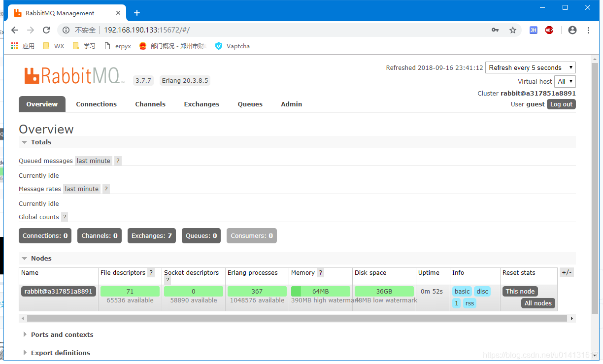This screenshot has width=603, height=364.
Task: Switch to the Queues tab
Action: pyautogui.click(x=250, y=104)
